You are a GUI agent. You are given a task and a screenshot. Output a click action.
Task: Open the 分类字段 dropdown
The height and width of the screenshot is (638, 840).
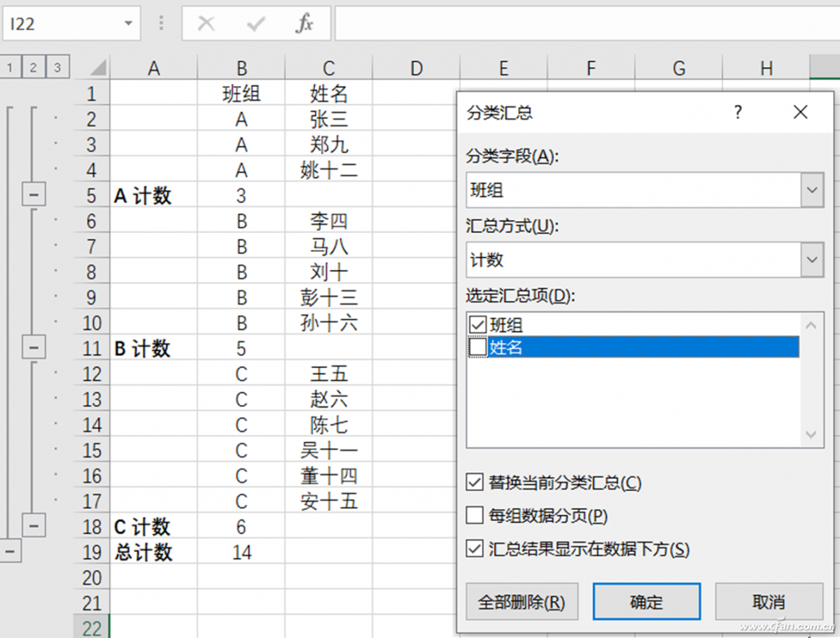coord(812,190)
